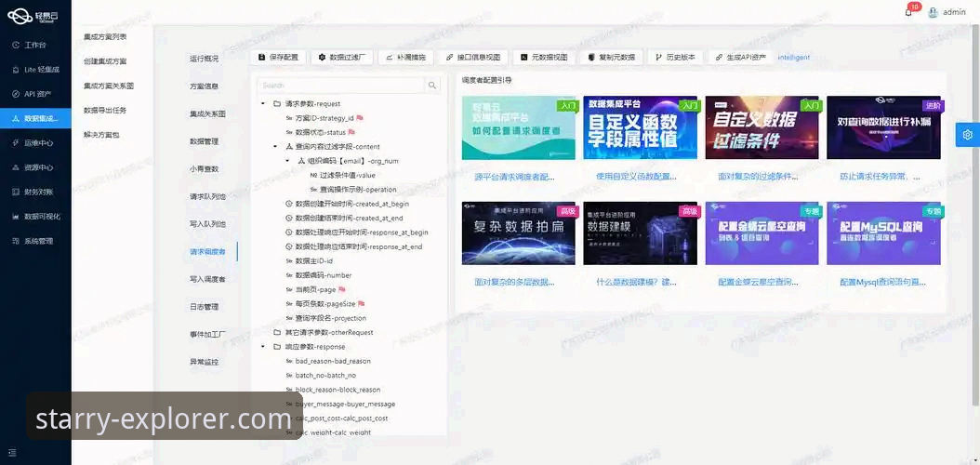The width and height of the screenshot is (980, 465).
Task: Open the 配置MySQL查询 guide thumbnail
Action: click(883, 233)
